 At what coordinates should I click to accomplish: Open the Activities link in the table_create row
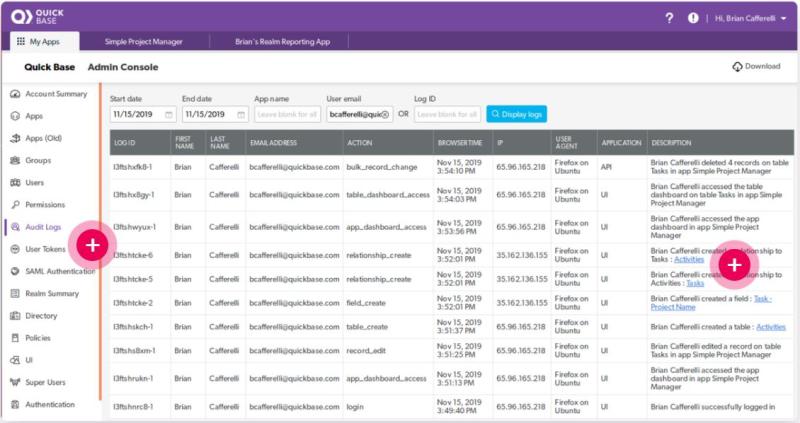[x=771, y=327]
